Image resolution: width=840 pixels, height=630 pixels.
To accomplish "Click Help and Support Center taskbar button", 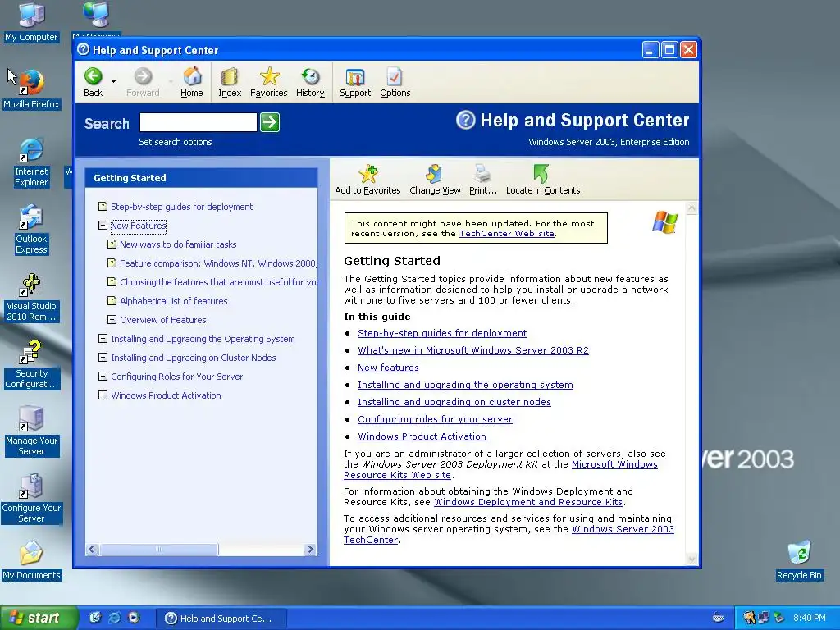I will coord(221,619).
